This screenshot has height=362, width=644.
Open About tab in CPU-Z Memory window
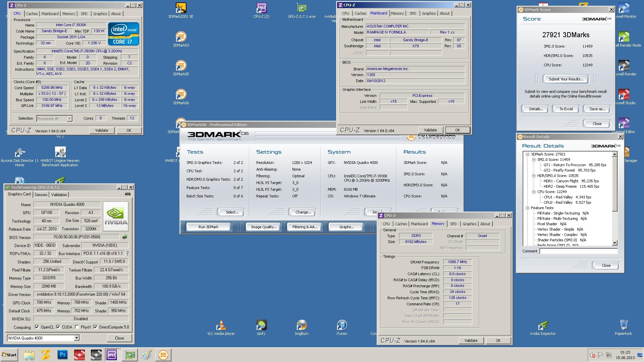click(485, 224)
